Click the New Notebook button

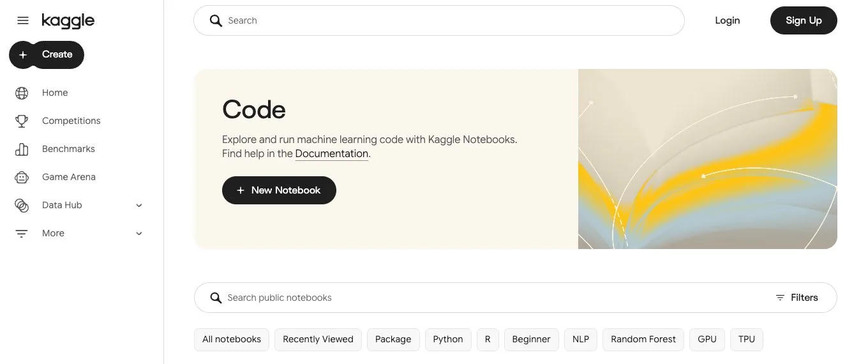(x=279, y=190)
